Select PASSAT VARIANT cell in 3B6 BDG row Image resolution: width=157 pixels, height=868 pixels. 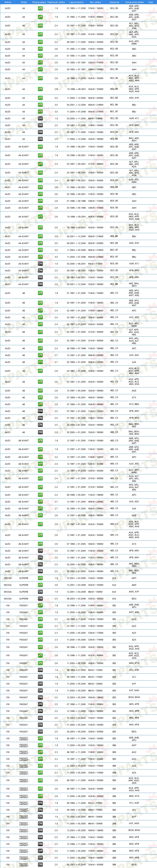(23, 865)
